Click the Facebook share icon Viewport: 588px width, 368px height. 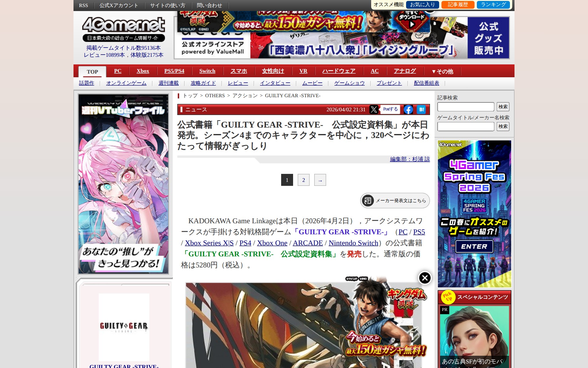(x=408, y=109)
